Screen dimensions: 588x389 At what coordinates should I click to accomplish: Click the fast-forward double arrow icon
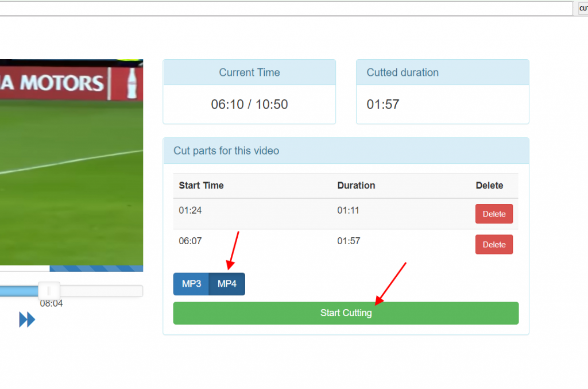point(27,319)
